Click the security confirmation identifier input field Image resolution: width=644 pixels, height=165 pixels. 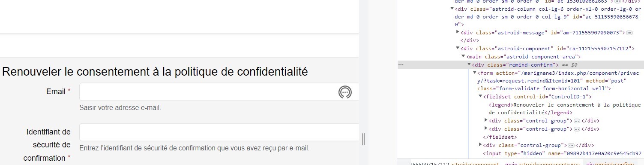pos(219,132)
